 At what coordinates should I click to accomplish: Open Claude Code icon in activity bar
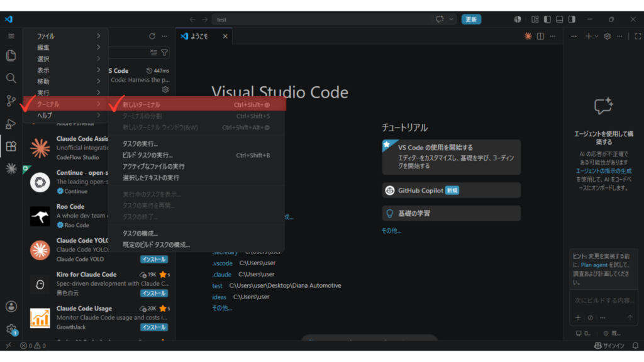pos(11,168)
